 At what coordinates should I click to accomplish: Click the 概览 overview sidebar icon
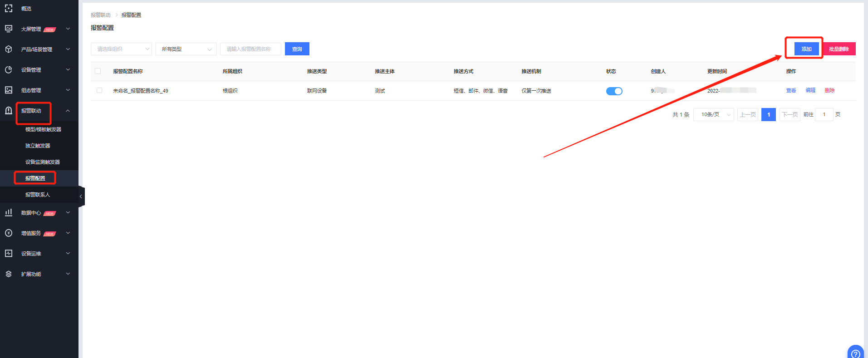click(9, 8)
